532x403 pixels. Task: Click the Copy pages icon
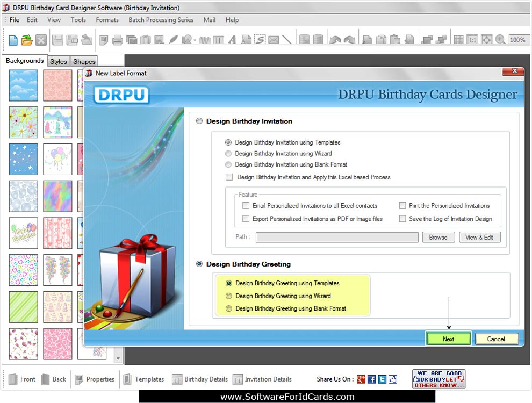pos(381,40)
